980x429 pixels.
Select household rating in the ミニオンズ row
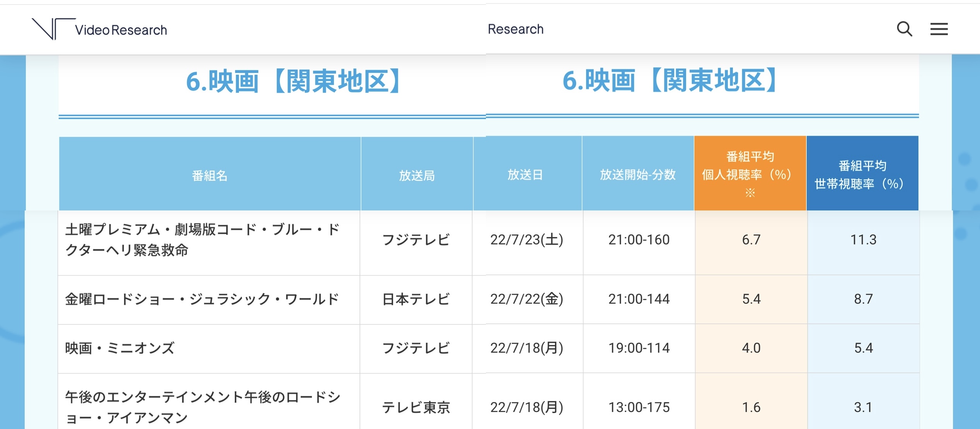pos(863,348)
